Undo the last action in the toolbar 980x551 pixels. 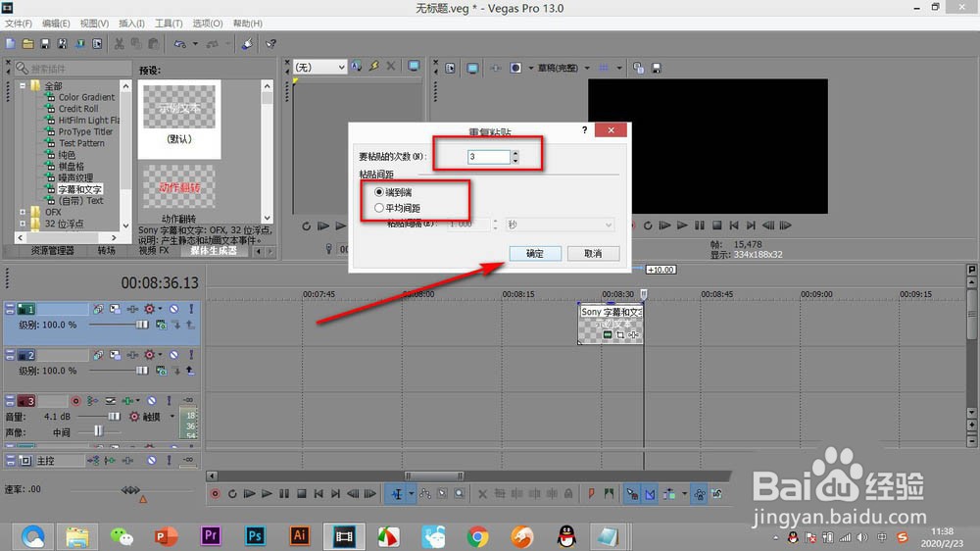[180, 44]
